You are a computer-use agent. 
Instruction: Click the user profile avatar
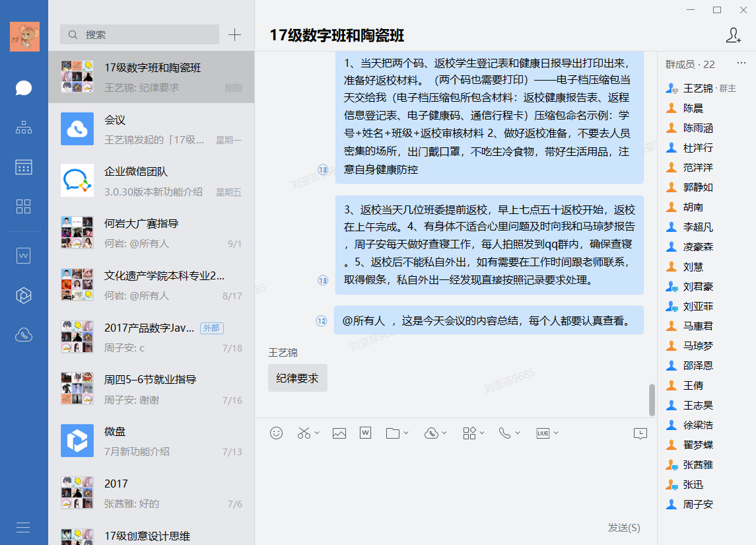click(x=24, y=36)
